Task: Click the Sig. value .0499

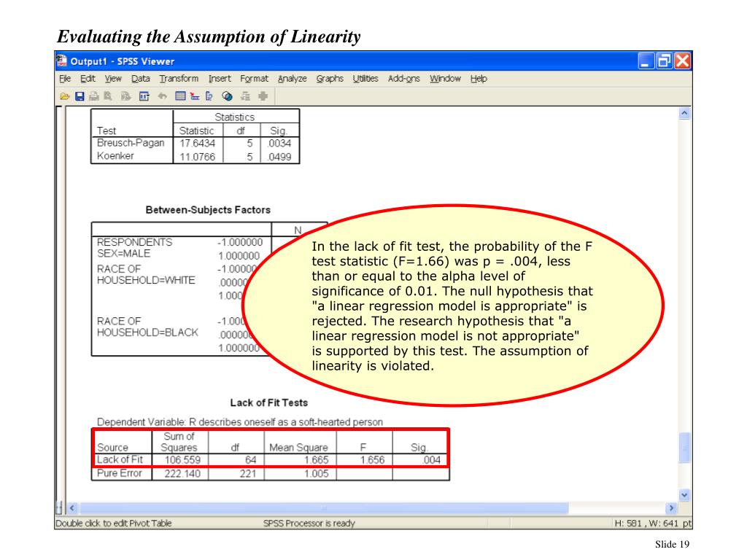Action: (x=279, y=157)
